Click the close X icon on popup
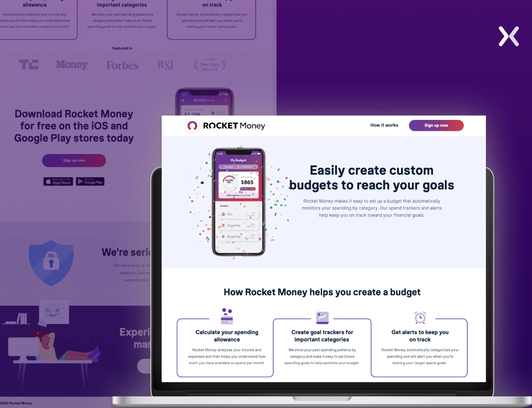Screen dimensions: 532x408 [x=509, y=36]
